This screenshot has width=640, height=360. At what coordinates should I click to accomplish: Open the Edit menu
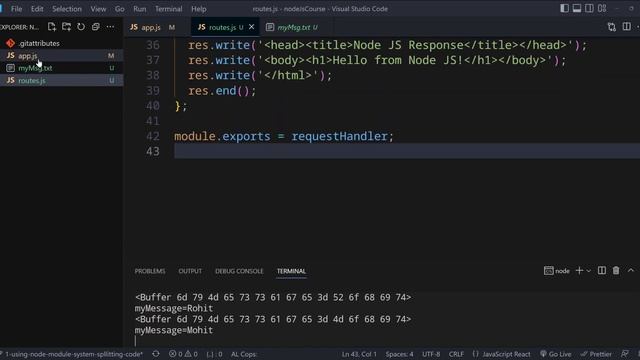pos(37,9)
